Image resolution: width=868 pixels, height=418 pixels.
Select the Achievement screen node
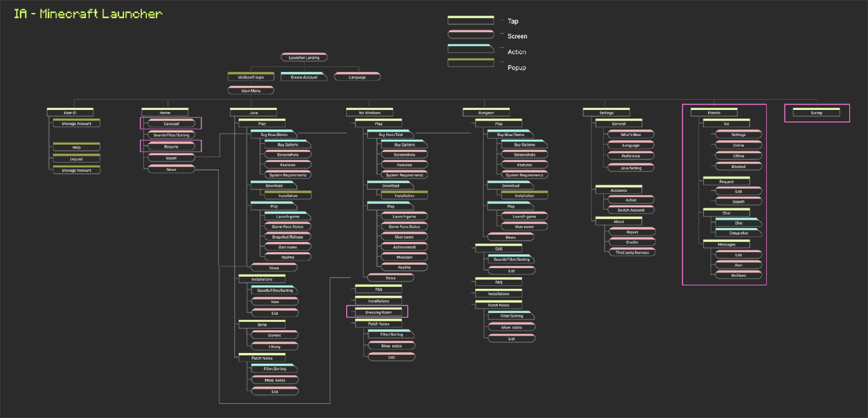[x=404, y=247]
